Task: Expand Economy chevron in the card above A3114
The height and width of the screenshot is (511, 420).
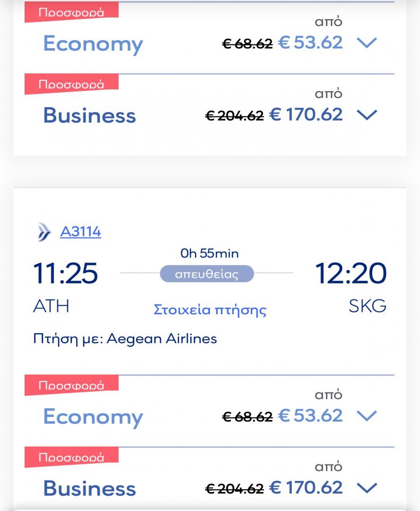Action: click(x=367, y=43)
